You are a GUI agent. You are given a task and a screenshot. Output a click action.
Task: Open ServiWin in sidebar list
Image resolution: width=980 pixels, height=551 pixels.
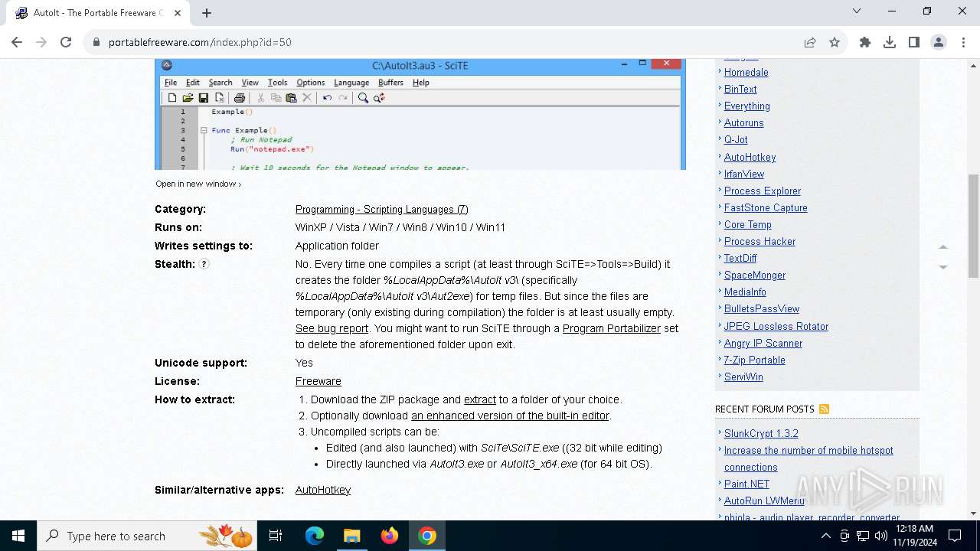click(743, 377)
